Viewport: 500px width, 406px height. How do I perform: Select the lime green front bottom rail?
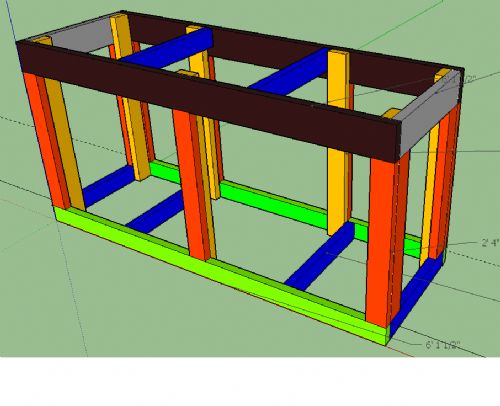click(x=220, y=272)
